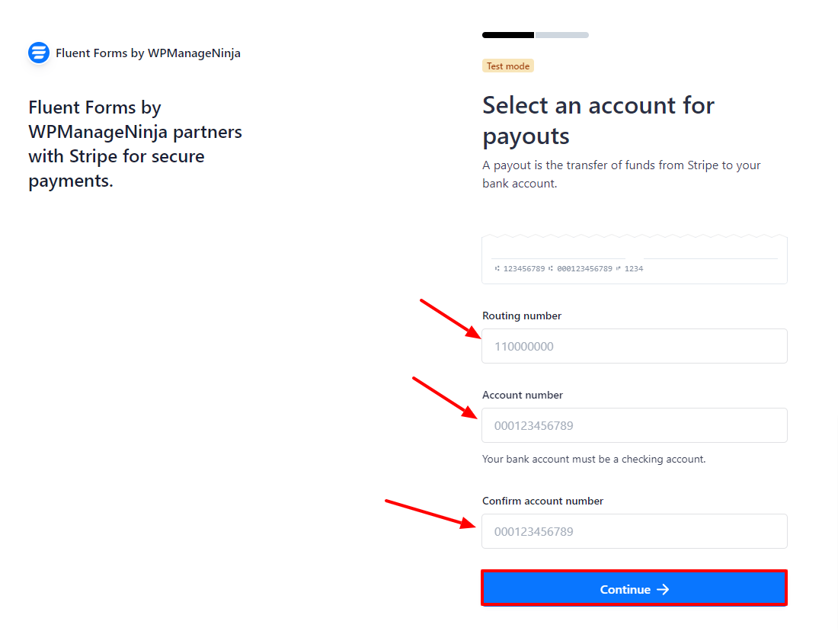This screenshot has width=838, height=644.
Task: Click the checking account helper text
Action: (593, 459)
